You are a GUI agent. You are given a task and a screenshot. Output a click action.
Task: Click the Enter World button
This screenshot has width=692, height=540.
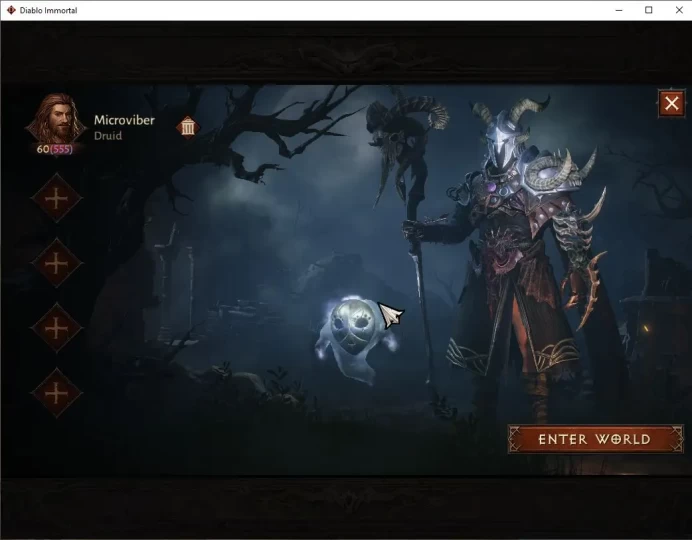595,439
